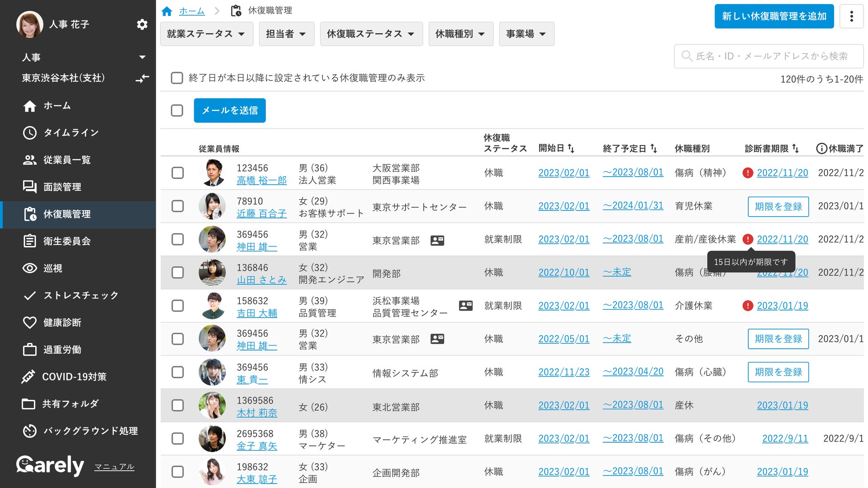Screen dimensions: 868x488
Task: Sort by 診断書期限 using its sort arrows
Action: pyautogui.click(x=795, y=149)
